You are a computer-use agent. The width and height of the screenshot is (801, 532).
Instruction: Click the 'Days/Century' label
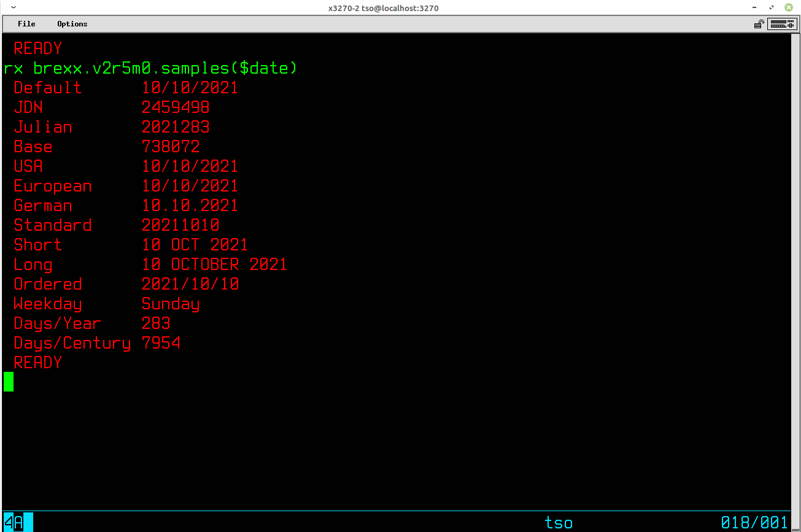pos(72,342)
